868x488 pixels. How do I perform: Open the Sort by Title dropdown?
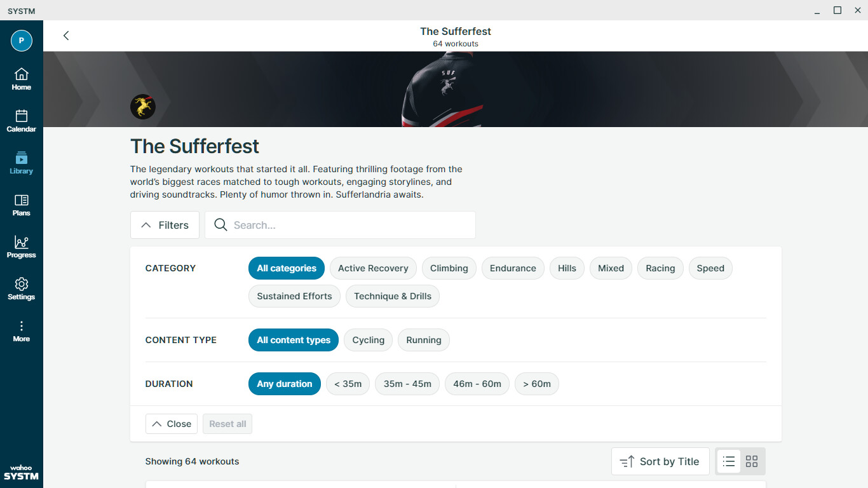(660, 461)
